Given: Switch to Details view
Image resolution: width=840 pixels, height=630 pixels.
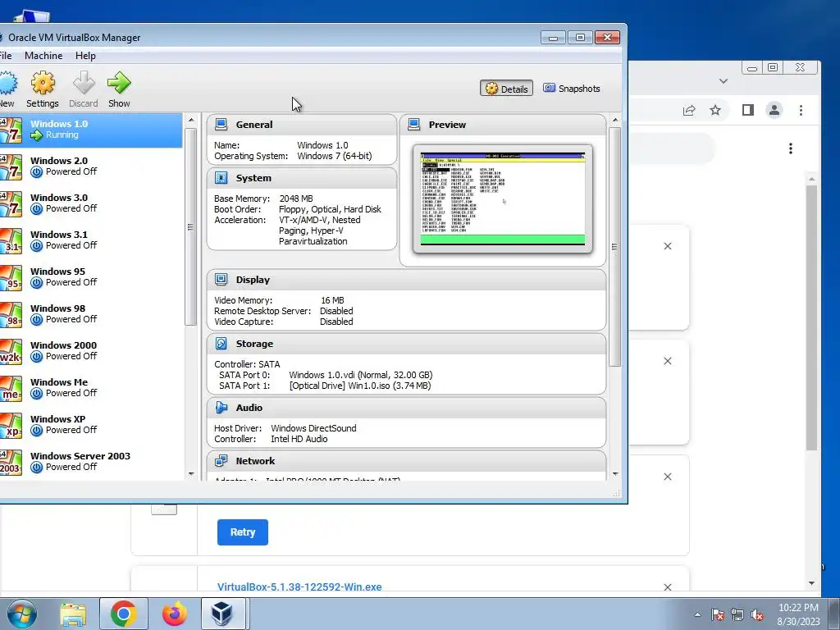Looking at the screenshot, I should (507, 89).
